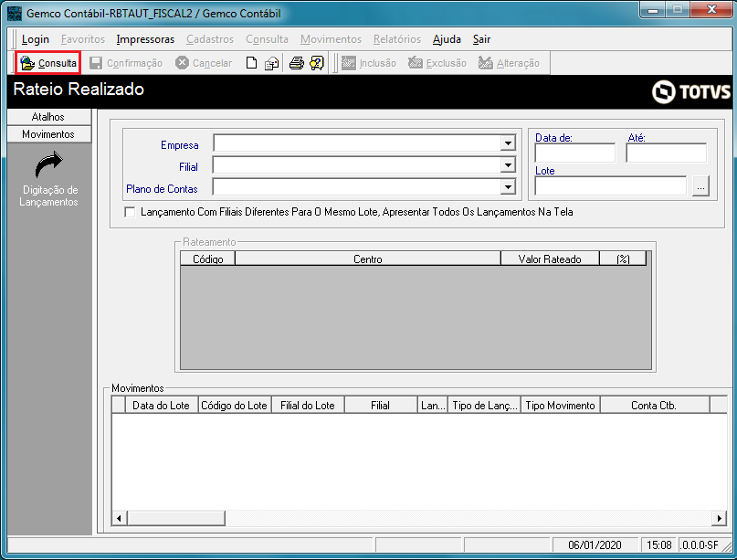The width and height of the screenshot is (737, 560).
Task: Select the Atalhos sidebar button
Action: pos(49,117)
